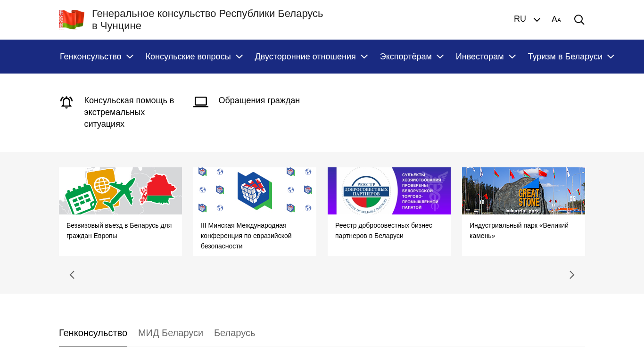This screenshot has height=362, width=644.
Task: Expand Консульские вопросы menu
Action: 194,57
